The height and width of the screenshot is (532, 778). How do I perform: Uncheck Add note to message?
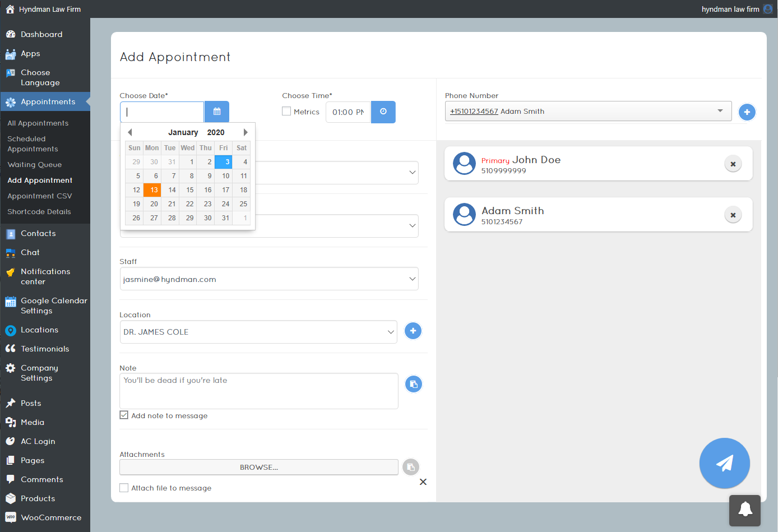coord(124,415)
